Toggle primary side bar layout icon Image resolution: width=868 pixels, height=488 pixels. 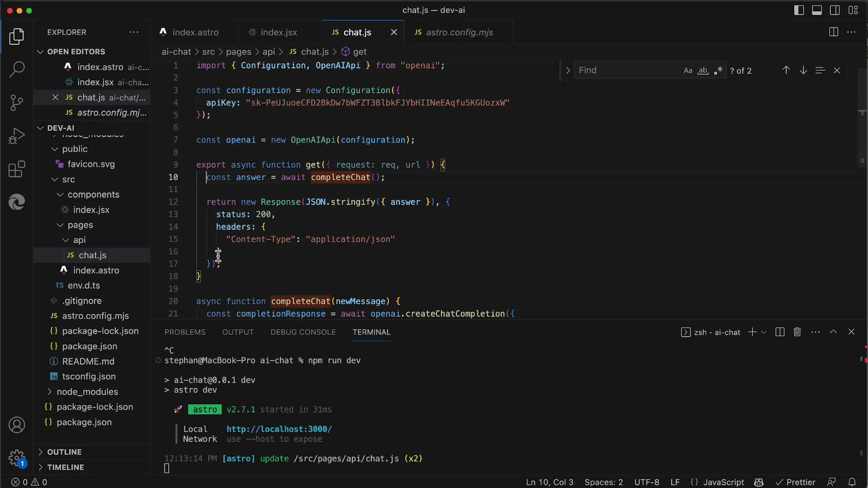point(799,10)
